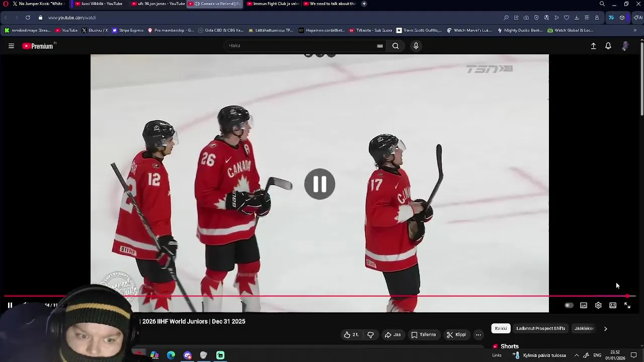This screenshot has width=644, height=362.
Task: Switch to Immun Fight Club browser tab
Action: point(274,4)
